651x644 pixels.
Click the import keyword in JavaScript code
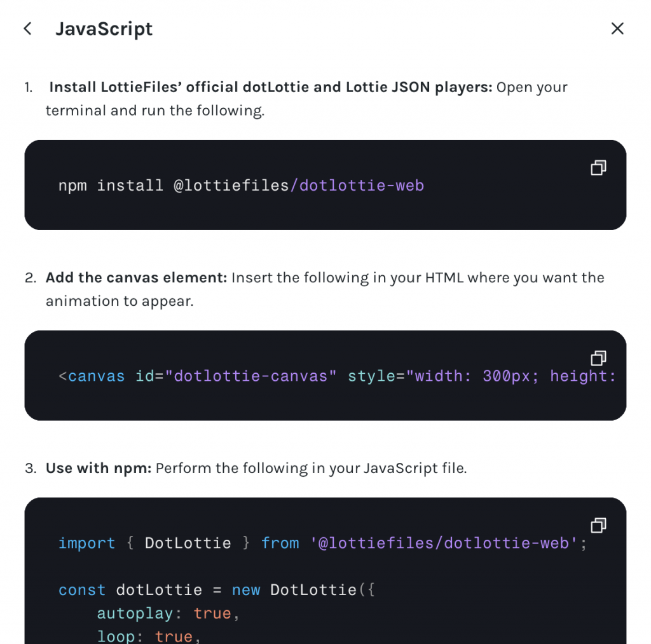[86, 544]
